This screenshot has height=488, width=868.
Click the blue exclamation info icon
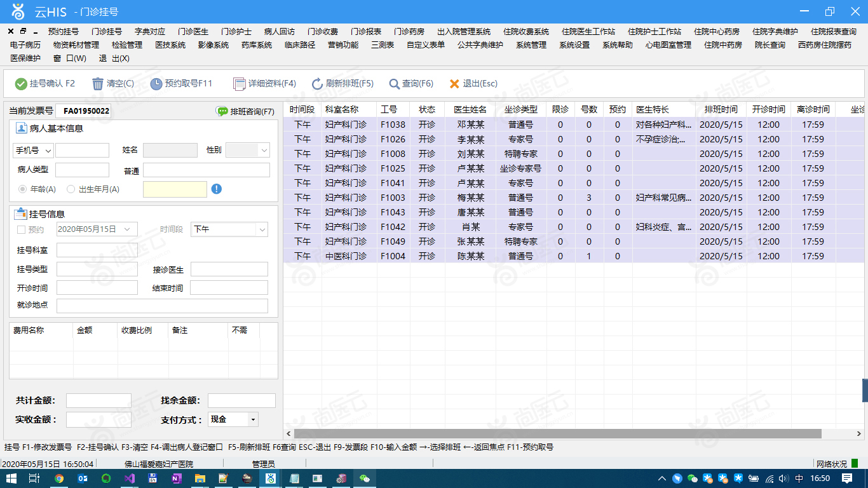tap(217, 189)
